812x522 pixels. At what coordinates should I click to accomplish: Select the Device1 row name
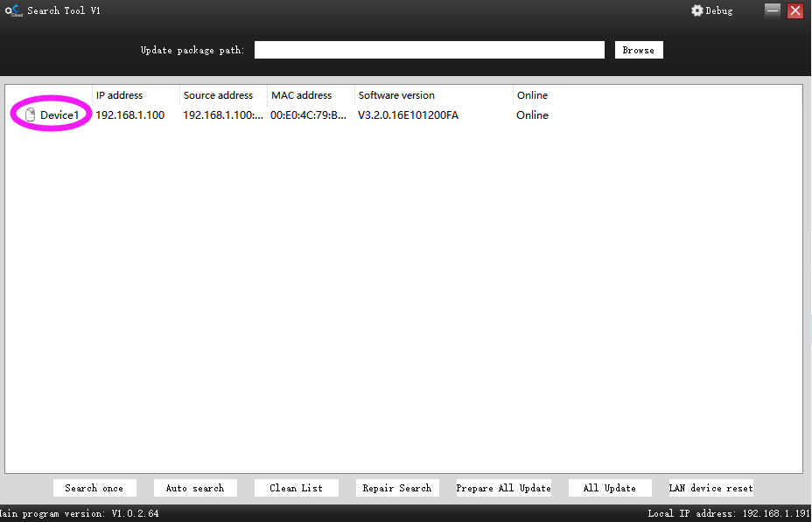click(x=59, y=115)
